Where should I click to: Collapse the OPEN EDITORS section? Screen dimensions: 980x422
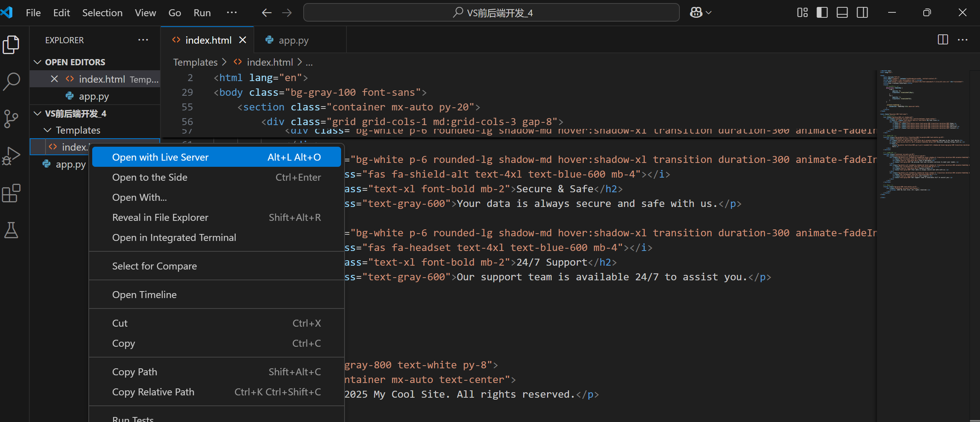(37, 62)
